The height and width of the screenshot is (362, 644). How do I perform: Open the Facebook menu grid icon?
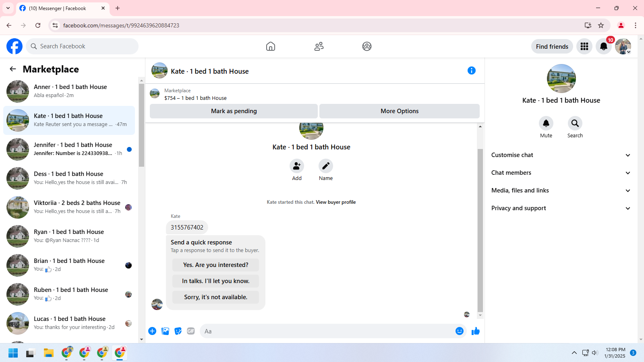[x=584, y=46]
